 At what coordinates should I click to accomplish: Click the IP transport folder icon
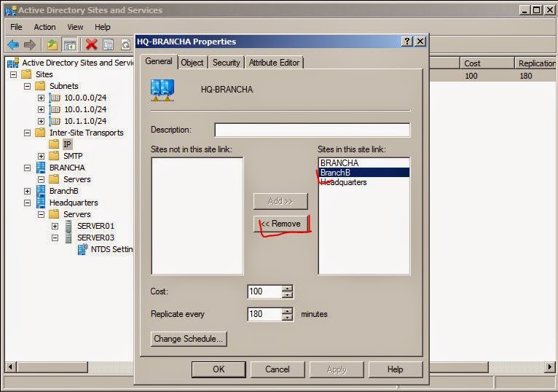click(54, 144)
